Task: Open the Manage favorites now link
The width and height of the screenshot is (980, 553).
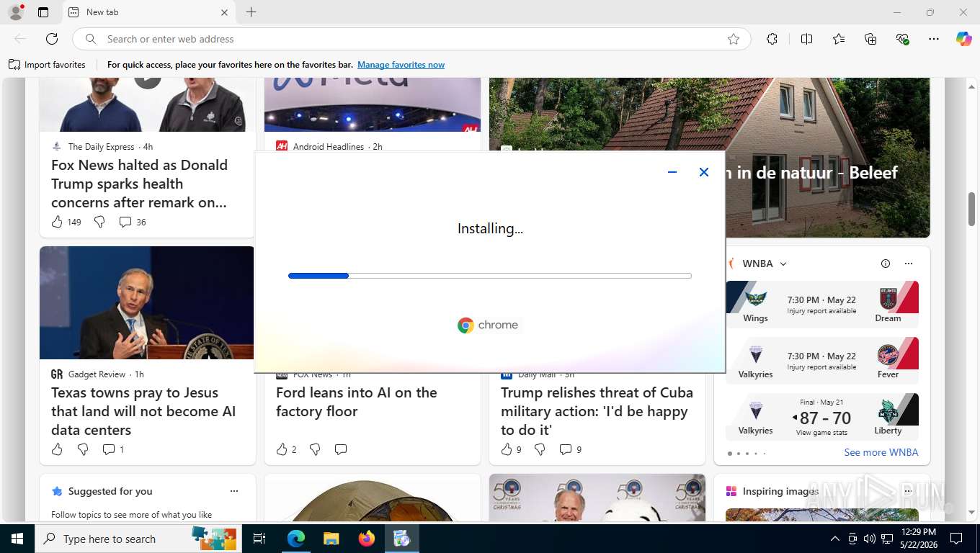Action: pyautogui.click(x=401, y=65)
